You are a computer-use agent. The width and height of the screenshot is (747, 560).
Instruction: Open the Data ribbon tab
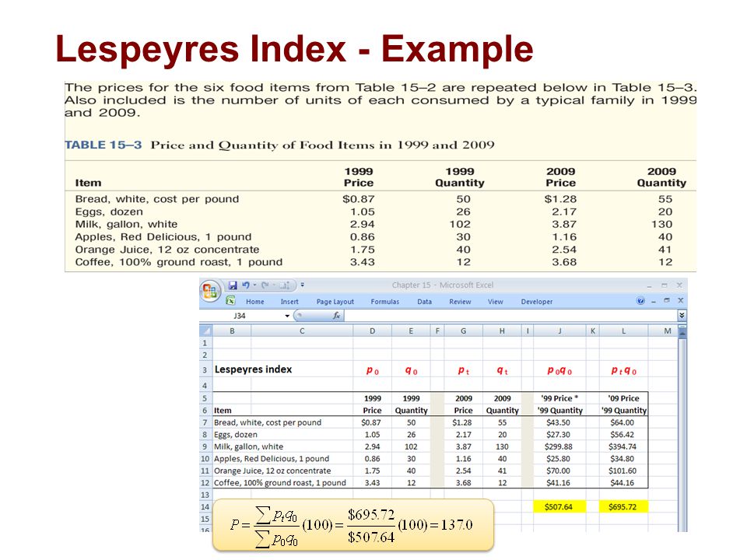(424, 302)
